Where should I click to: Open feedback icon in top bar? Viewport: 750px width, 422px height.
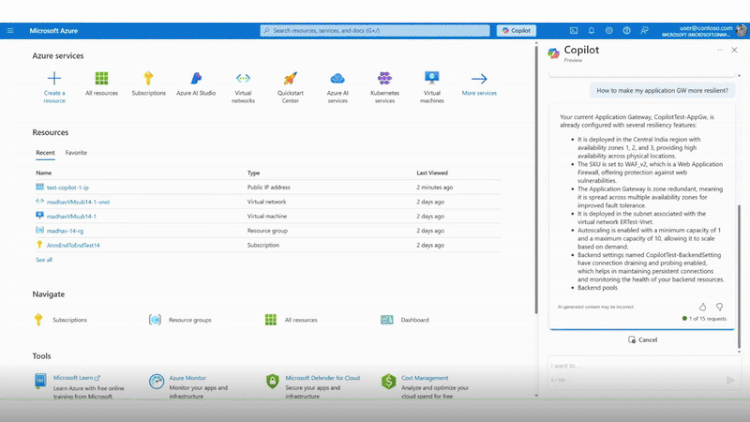click(644, 31)
